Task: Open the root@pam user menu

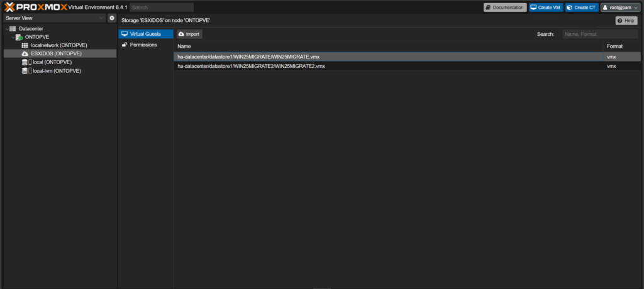Action: pyautogui.click(x=621, y=8)
